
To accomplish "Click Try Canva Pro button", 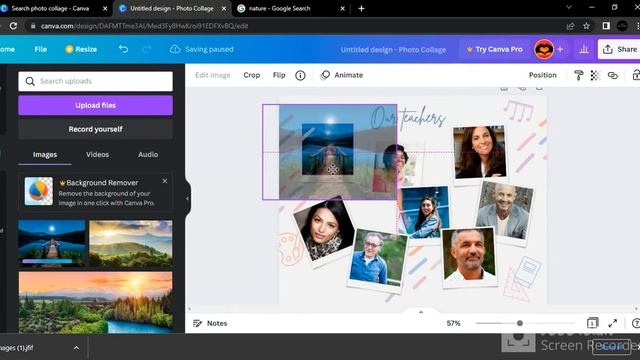I will [494, 49].
